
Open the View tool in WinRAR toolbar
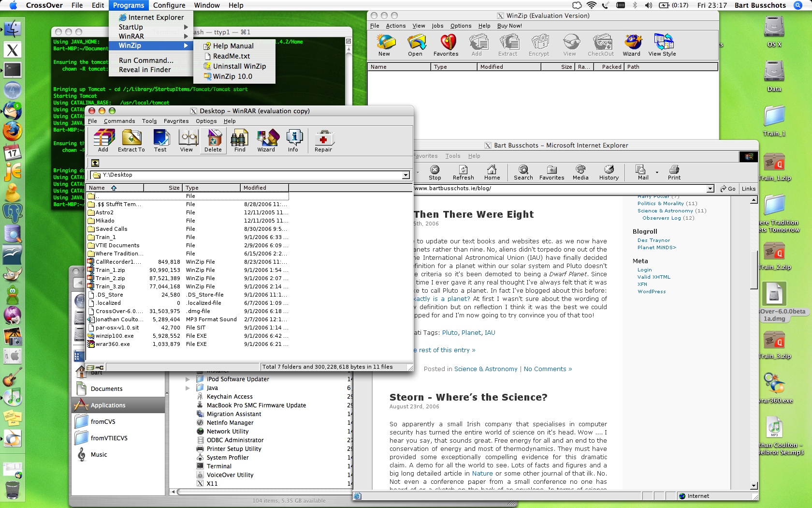187,141
